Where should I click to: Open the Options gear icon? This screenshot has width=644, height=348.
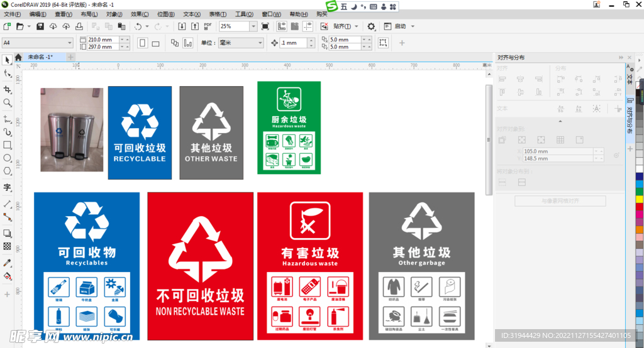pos(372,26)
